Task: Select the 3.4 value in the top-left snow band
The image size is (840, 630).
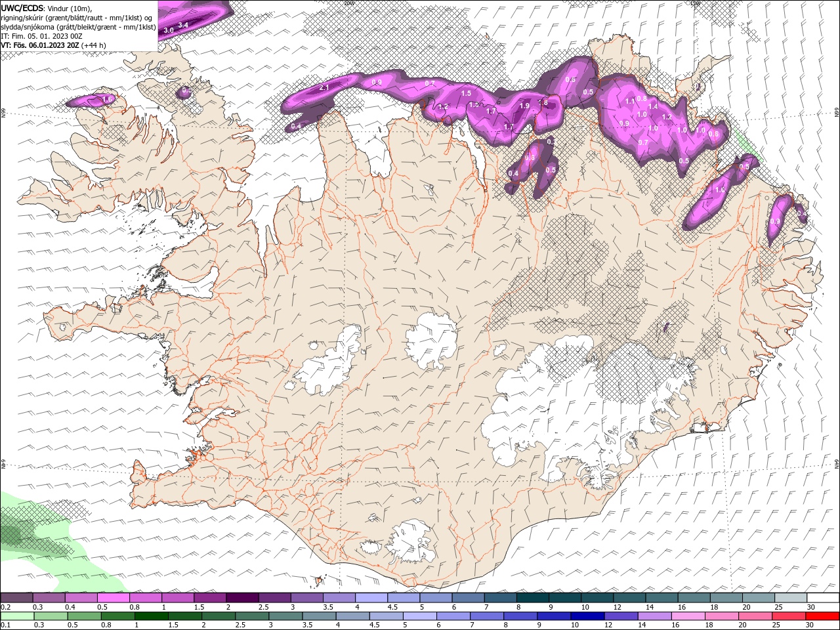Action: 184,25
